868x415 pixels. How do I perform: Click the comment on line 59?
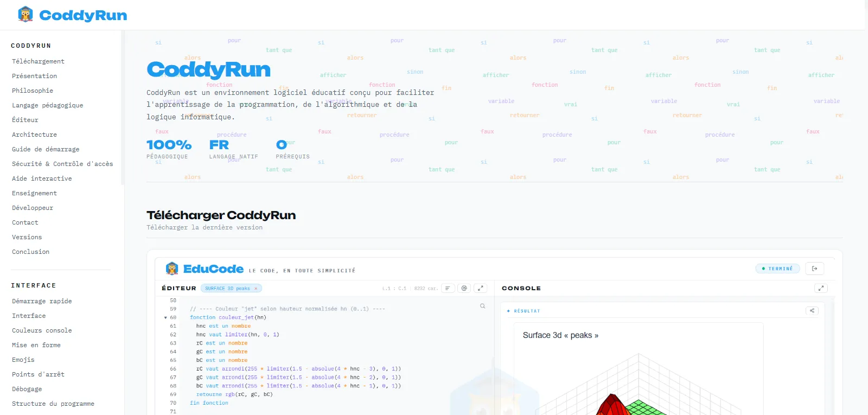288,309
